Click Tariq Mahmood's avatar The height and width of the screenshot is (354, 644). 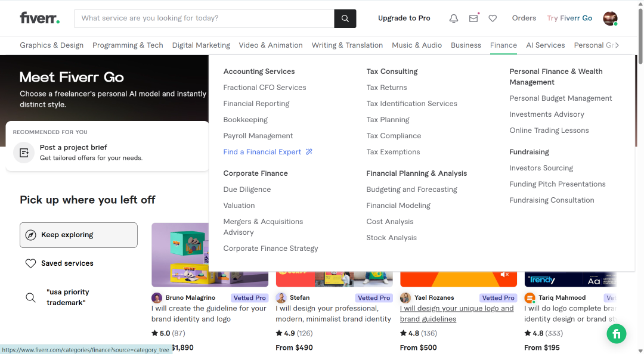(530, 298)
